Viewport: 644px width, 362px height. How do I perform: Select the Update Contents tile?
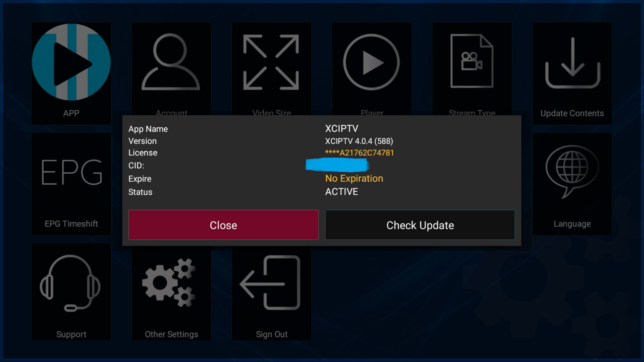pyautogui.click(x=572, y=73)
